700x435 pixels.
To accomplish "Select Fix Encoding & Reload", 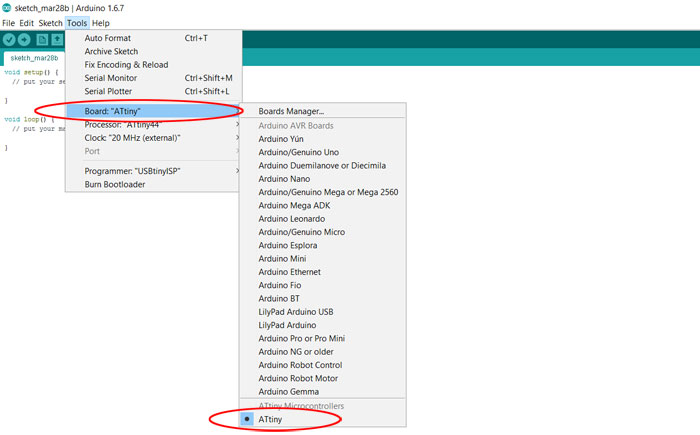I will [x=154, y=65].
